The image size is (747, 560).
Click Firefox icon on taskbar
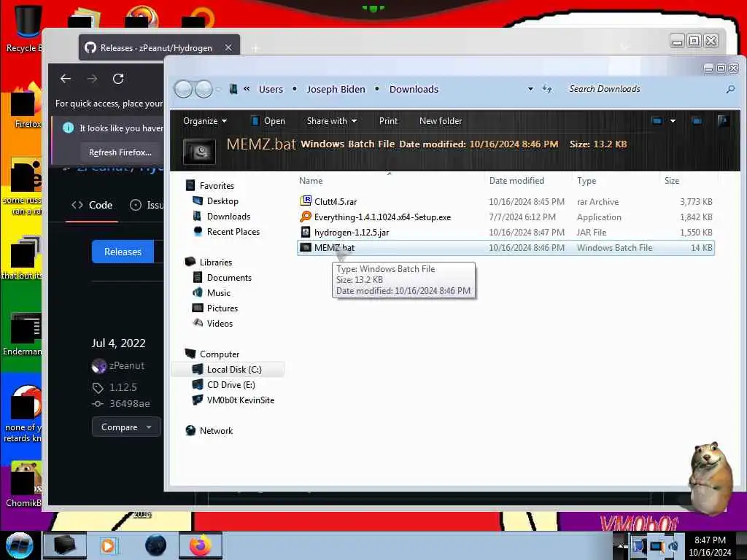click(201, 545)
